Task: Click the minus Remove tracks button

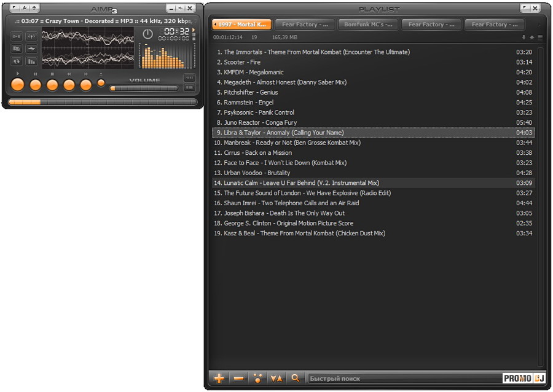Action: [x=238, y=378]
